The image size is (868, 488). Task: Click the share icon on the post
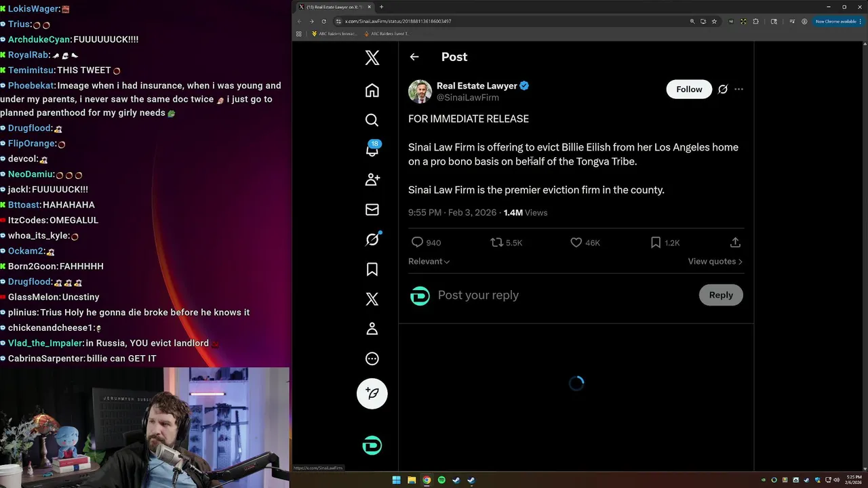(x=735, y=242)
